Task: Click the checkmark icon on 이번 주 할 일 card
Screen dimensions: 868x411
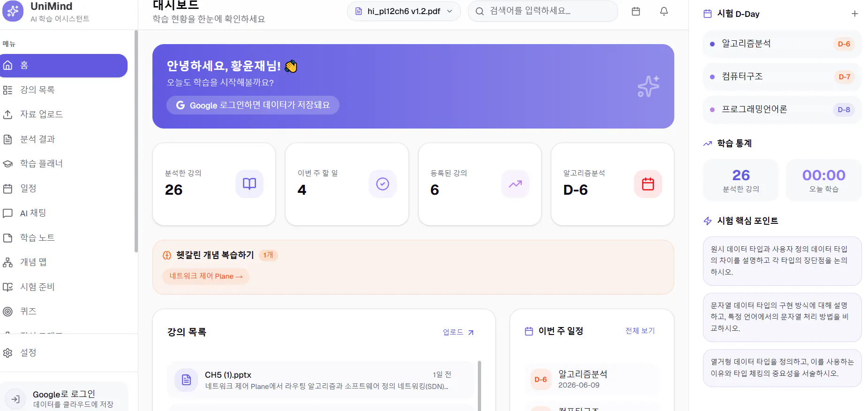Action: pos(383,184)
